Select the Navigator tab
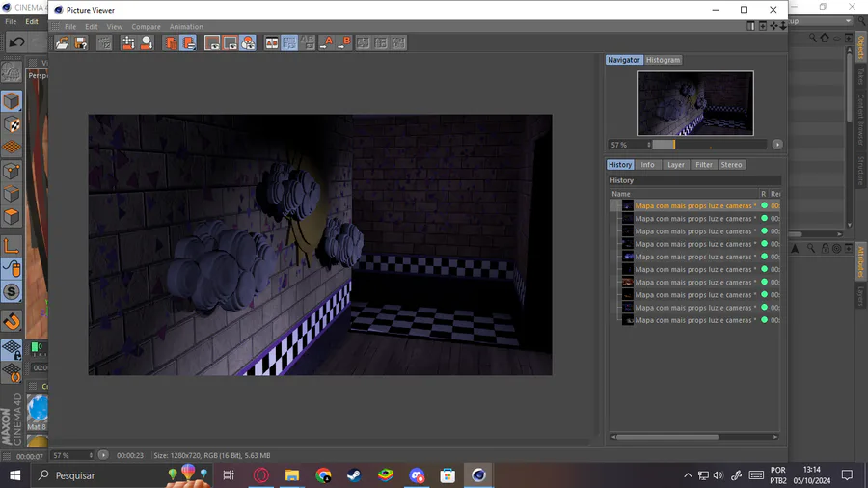The width and height of the screenshot is (868, 488). pos(624,60)
